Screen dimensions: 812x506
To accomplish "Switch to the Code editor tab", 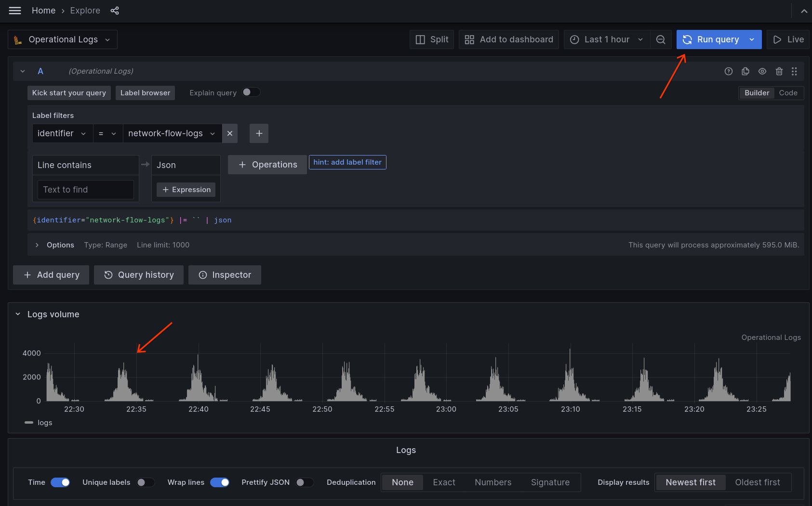I will point(788,92).
